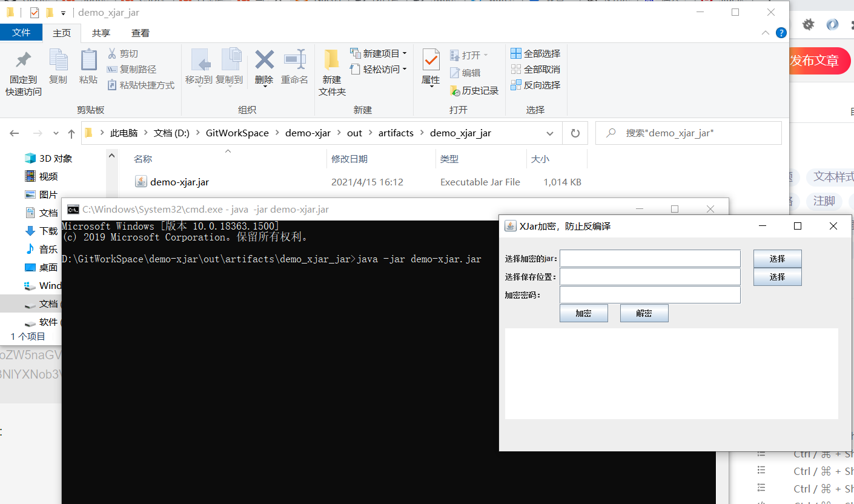The width and height of the screenshot is (854, 504).
Task: Open Customize Quick Access Toolbar dropdown
Action: click(63, 13)
